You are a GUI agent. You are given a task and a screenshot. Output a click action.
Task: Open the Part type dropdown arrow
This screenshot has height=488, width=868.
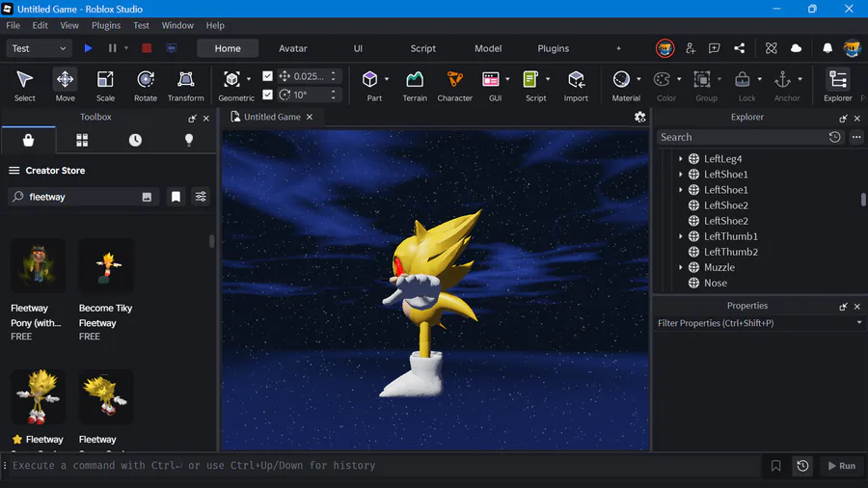[387, 79]
